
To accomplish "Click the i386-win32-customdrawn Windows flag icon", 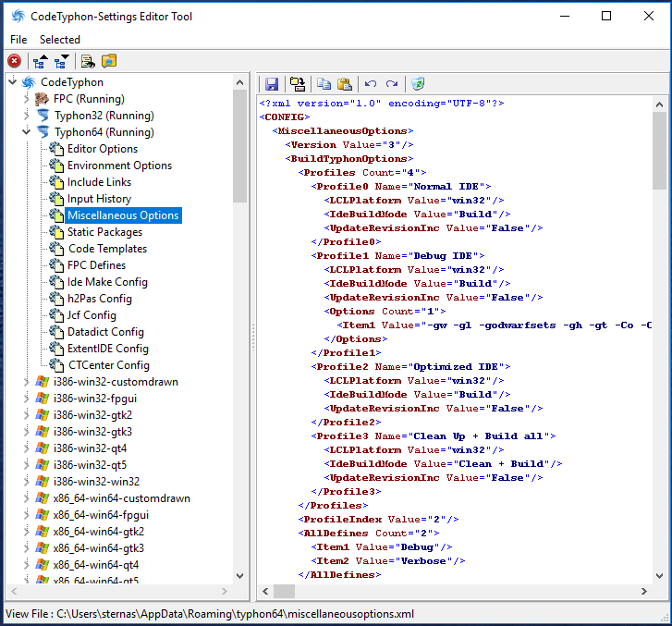I will [42, 382].
